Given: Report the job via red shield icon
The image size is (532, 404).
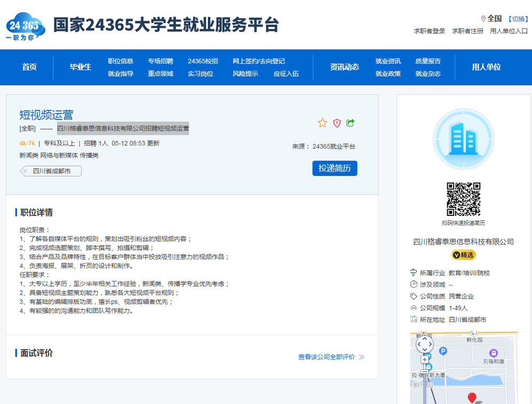Looking at the screenshot, I should [336, 123].
